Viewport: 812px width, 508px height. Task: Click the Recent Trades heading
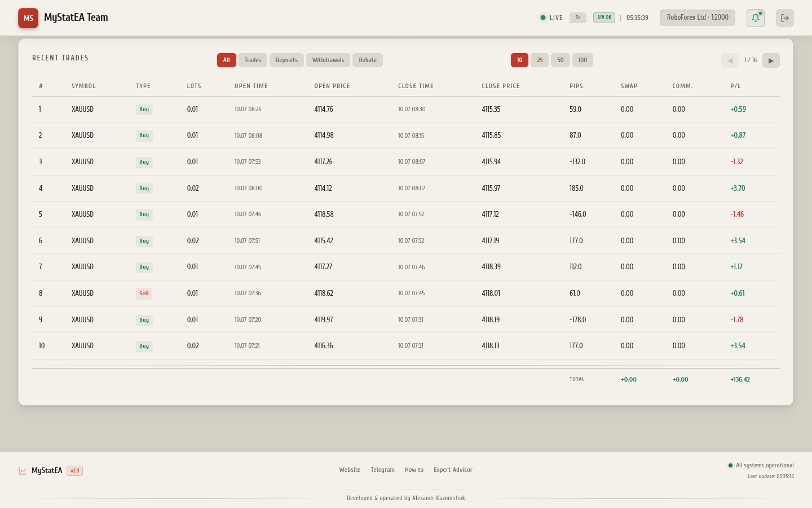tap(60, 58)
